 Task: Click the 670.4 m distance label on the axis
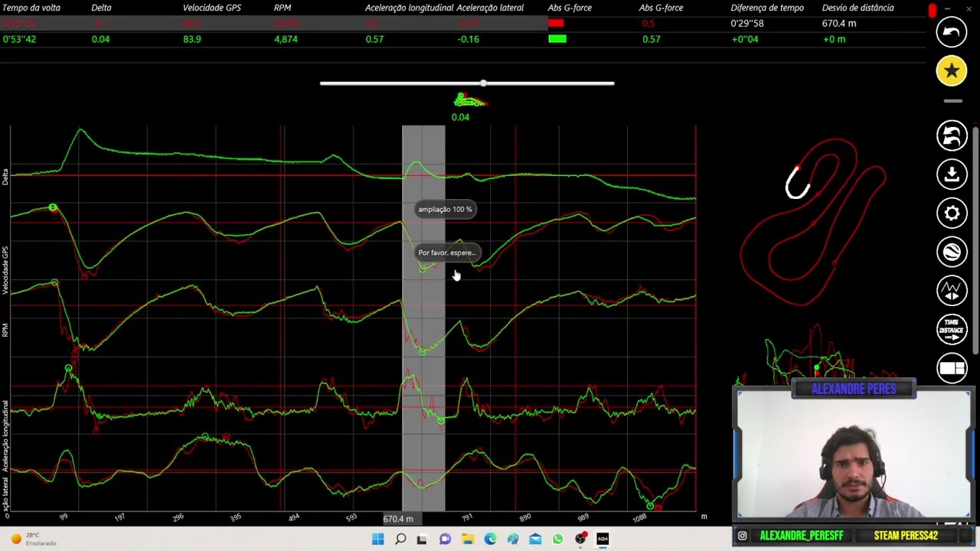[398, 519]
